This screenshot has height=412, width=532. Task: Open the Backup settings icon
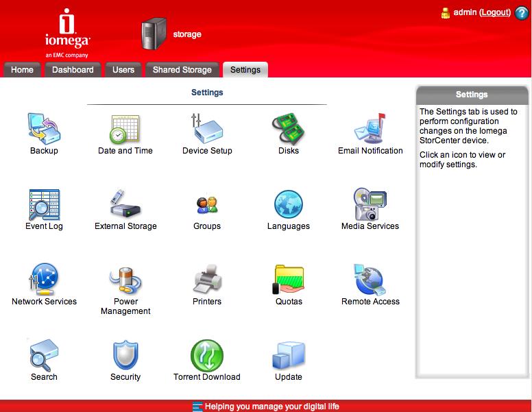click(44, 128)
